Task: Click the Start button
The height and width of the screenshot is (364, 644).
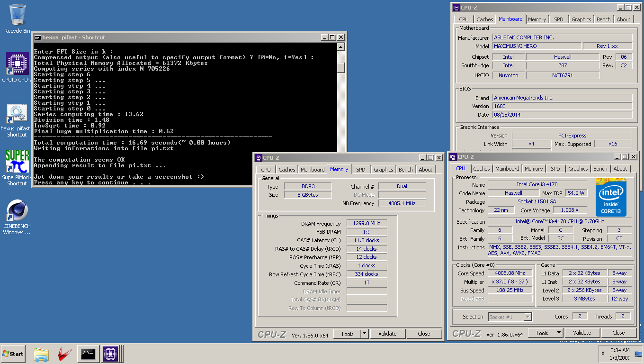Action: point(13,354)
